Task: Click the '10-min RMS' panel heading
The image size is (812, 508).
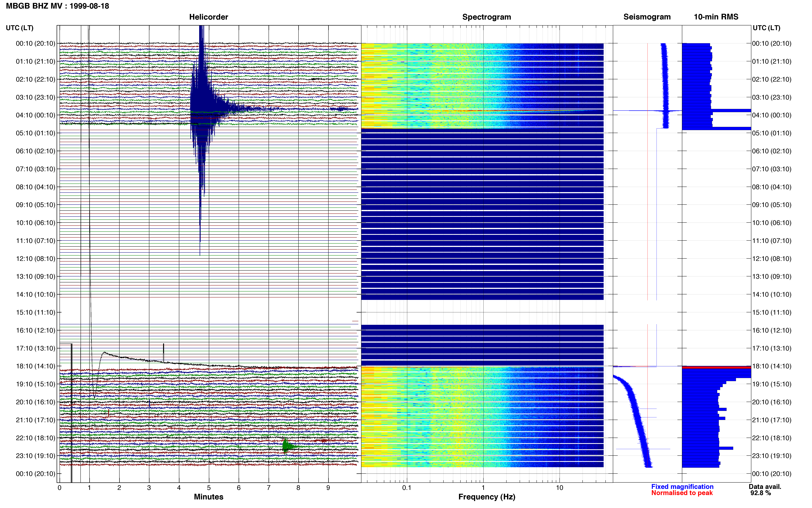Action: click(716, 17)
